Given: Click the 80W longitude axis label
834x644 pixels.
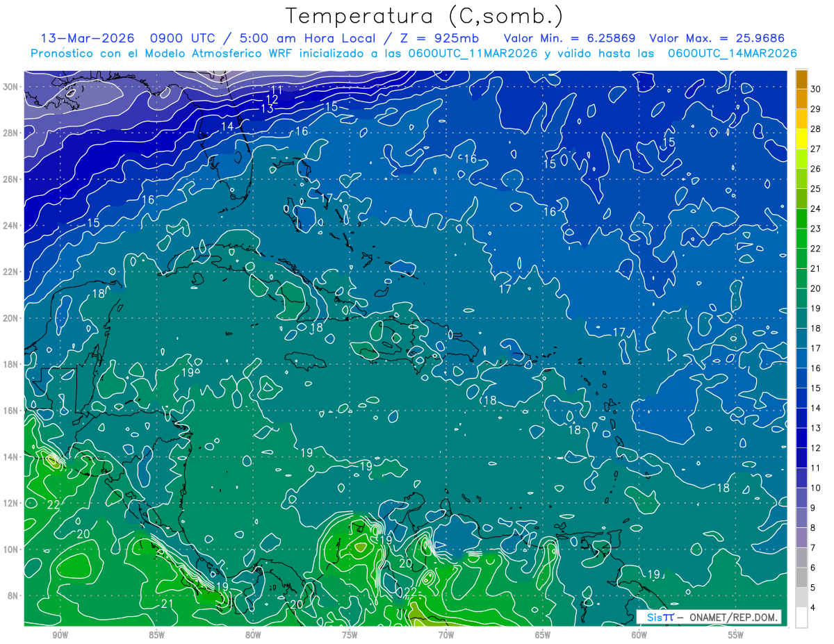Looking at the screenshot, I should pyautogui.click(x=253, y=635).
